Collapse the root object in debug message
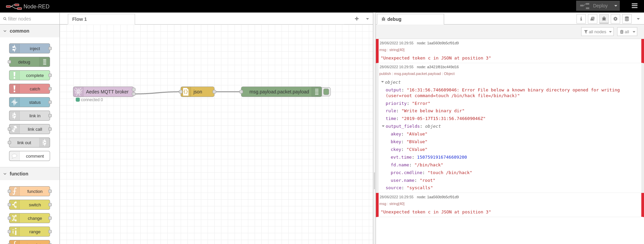644x244 pixels. coord(382,82)
